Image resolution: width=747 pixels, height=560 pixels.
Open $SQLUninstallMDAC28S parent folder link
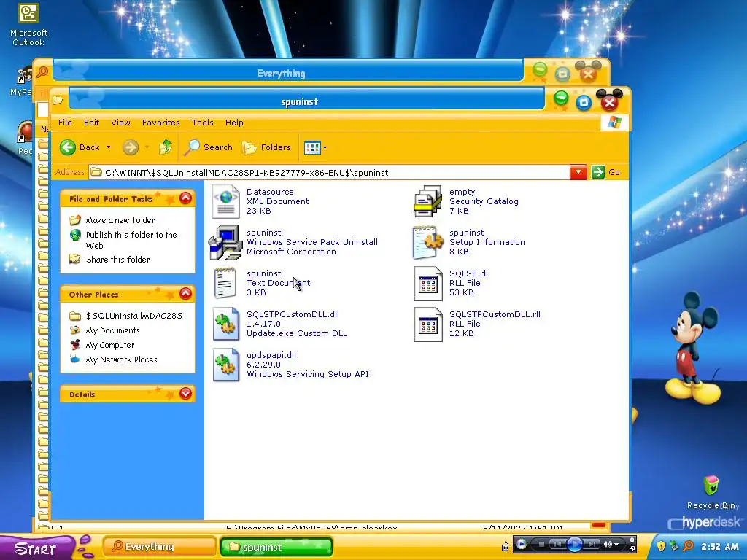[x=125, y=316]
